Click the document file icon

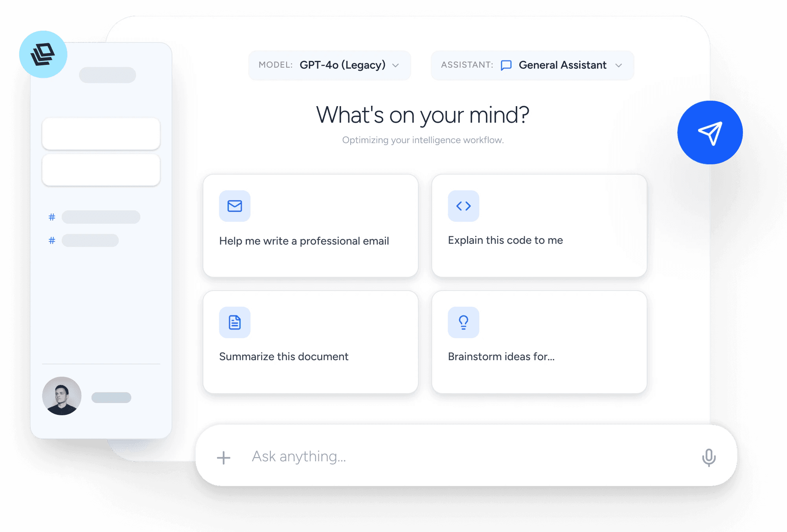coord(235,322)
